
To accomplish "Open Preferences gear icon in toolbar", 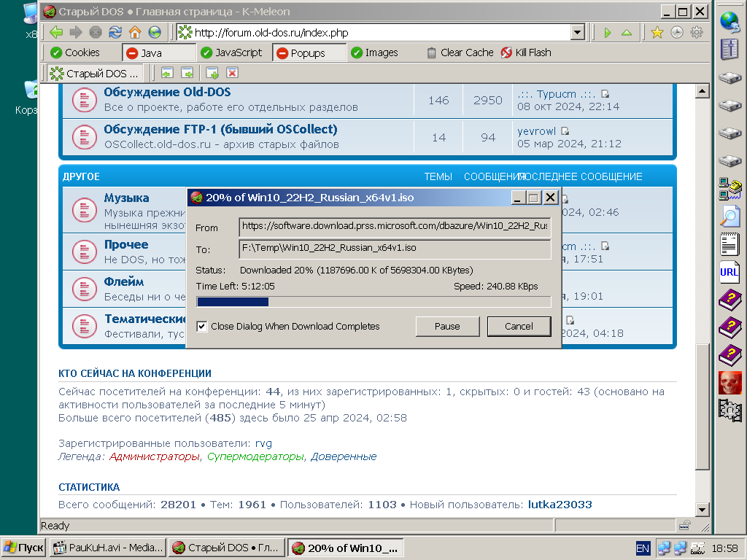I will click(697, 32).
